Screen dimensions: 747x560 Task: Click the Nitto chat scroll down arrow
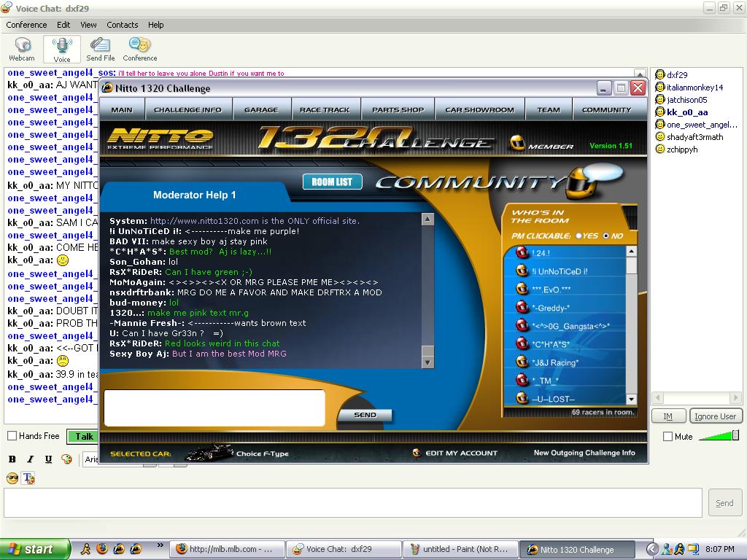click(427, 362)
